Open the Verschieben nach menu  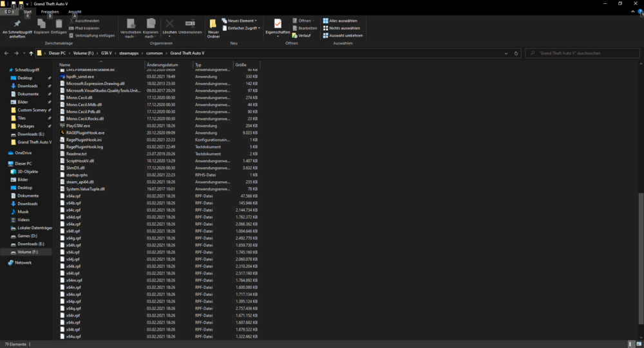click(x=131, y=29)
